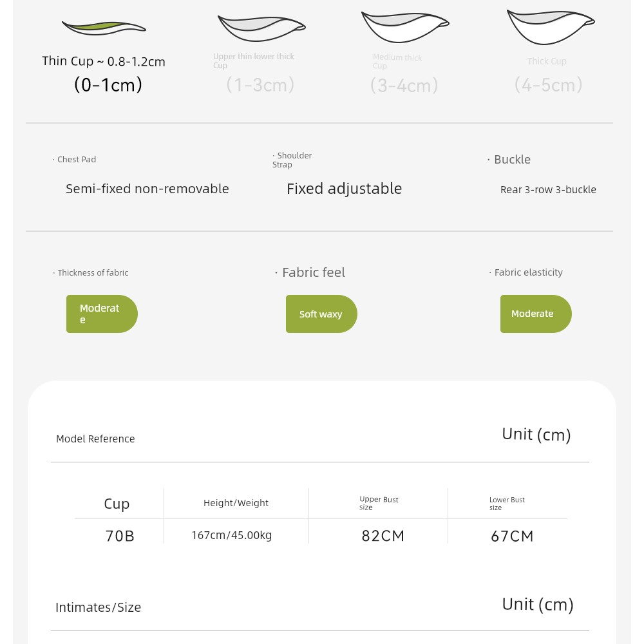644x644 pixels.
Task: Click the 82CM upper bust value
Action: [x=383, y=536]
